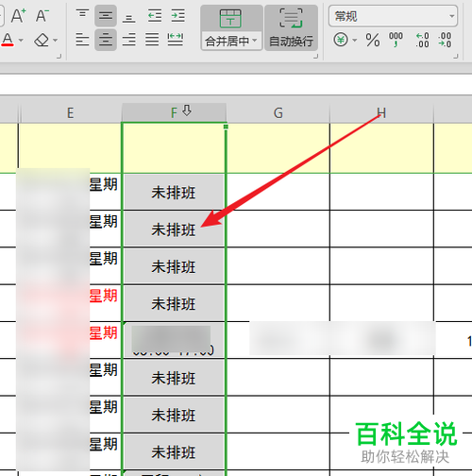Apply thousands separator style
Viewport: 472px width, 476px height.
tap(396, 40)
